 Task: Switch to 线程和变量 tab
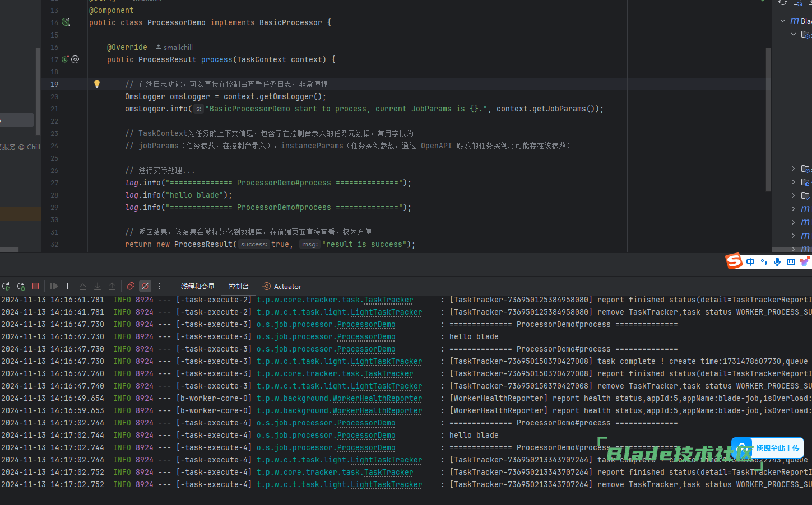point(198,286)
